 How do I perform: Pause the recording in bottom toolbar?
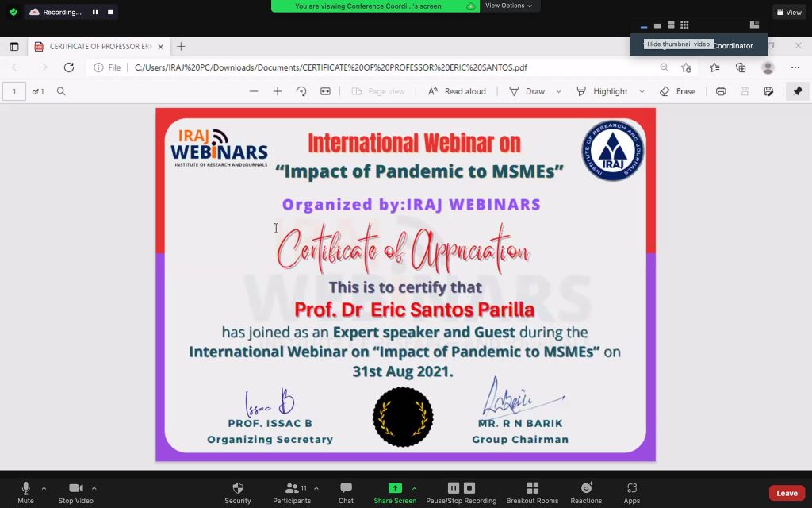point(454,488)
